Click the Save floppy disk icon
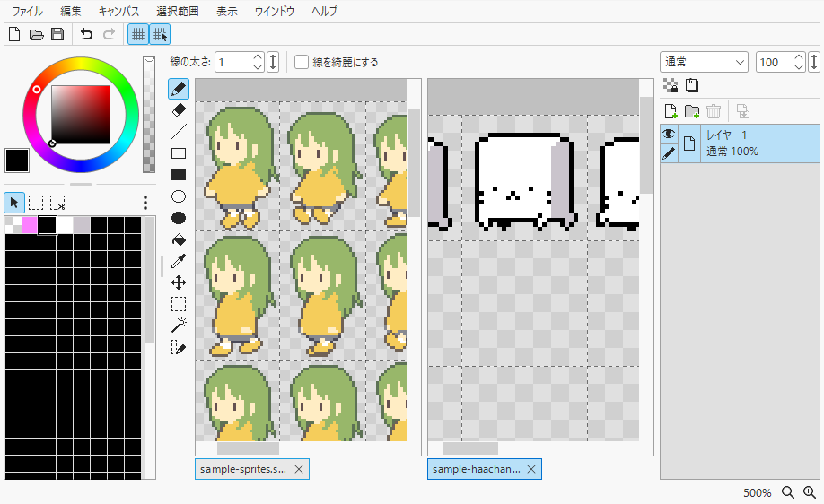Viewport: 824px width, 504px height. (57, 34)
